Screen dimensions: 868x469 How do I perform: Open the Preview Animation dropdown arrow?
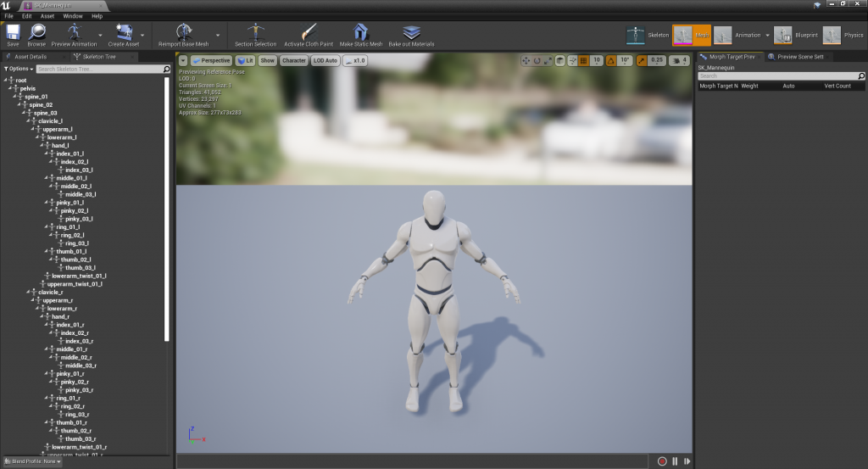coord(100,35)
